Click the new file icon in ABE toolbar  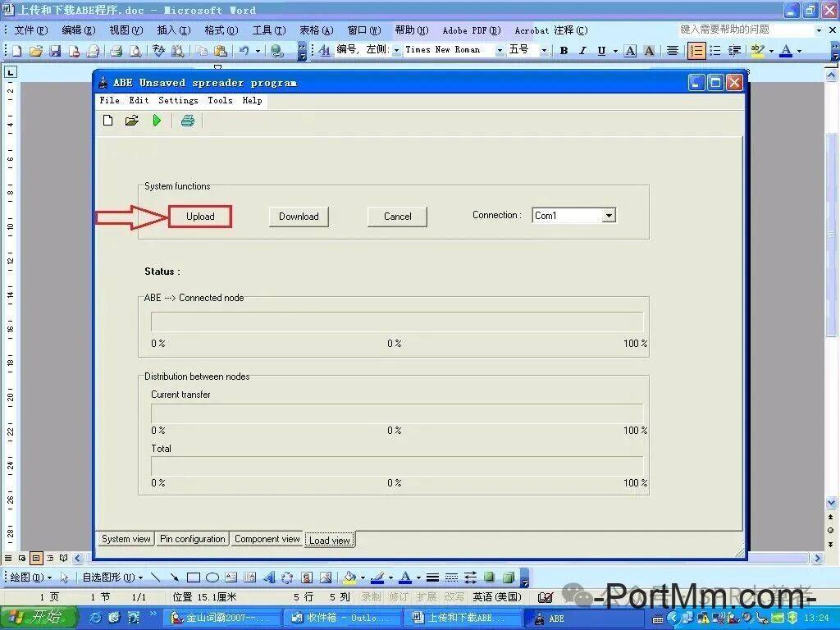107,121
